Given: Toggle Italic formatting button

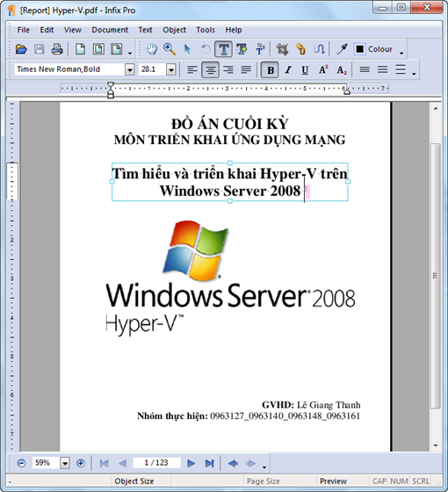Looking at the screenshot, I should pyautogui.click(x=288, y=69).
